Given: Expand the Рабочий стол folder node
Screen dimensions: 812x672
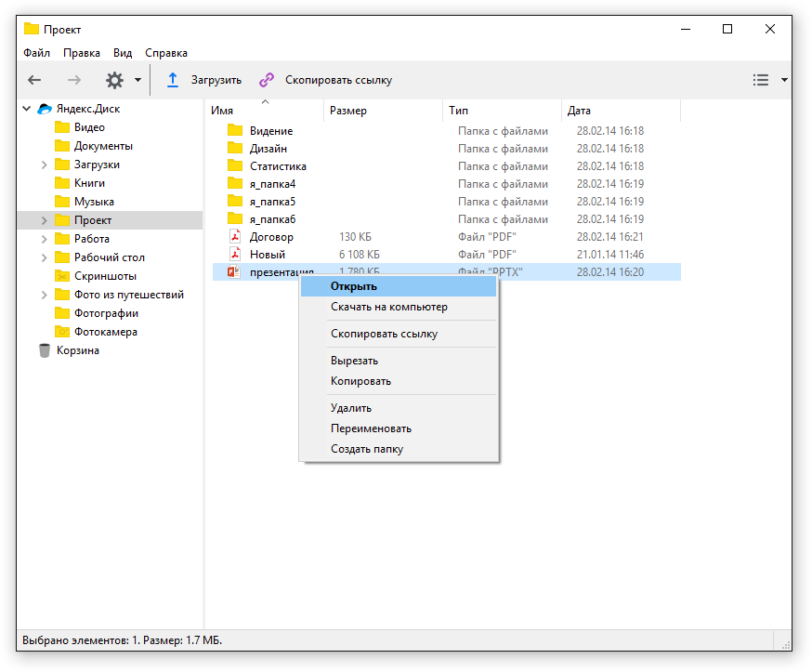Looking at the screenshot, I should click(44, 258).
